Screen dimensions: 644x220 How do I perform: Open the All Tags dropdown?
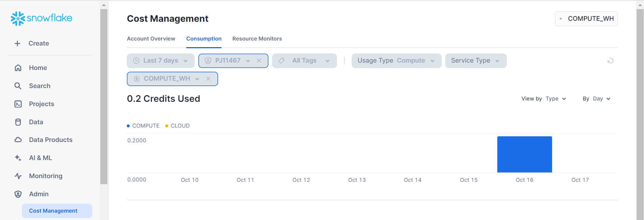click(x=304, y=61)
